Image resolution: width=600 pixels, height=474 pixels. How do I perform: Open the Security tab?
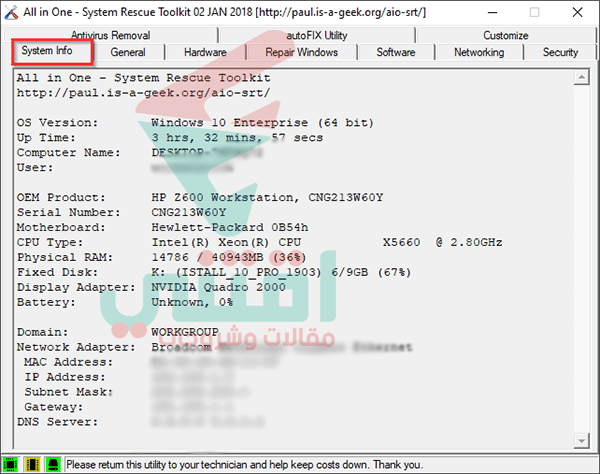coord(560,52)
